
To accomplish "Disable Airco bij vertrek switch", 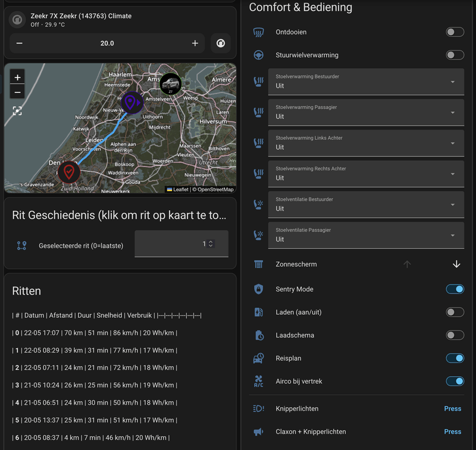I will click(455, 381).
